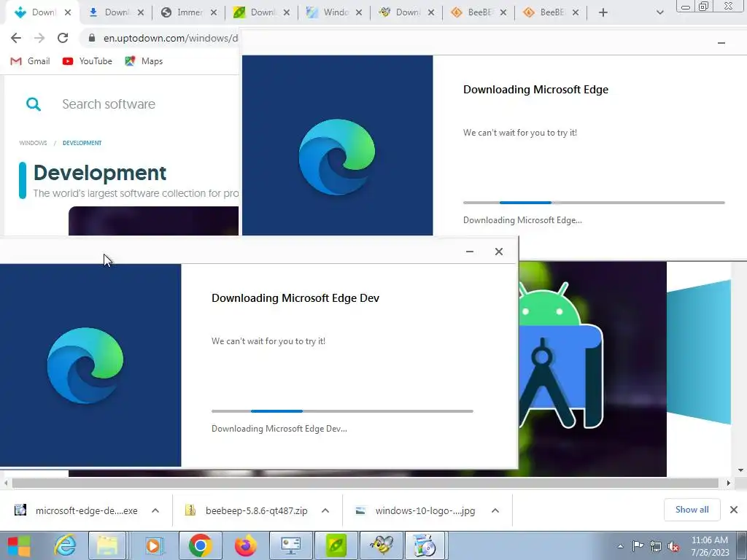Click the Edge Dev download progress bar

342,411
